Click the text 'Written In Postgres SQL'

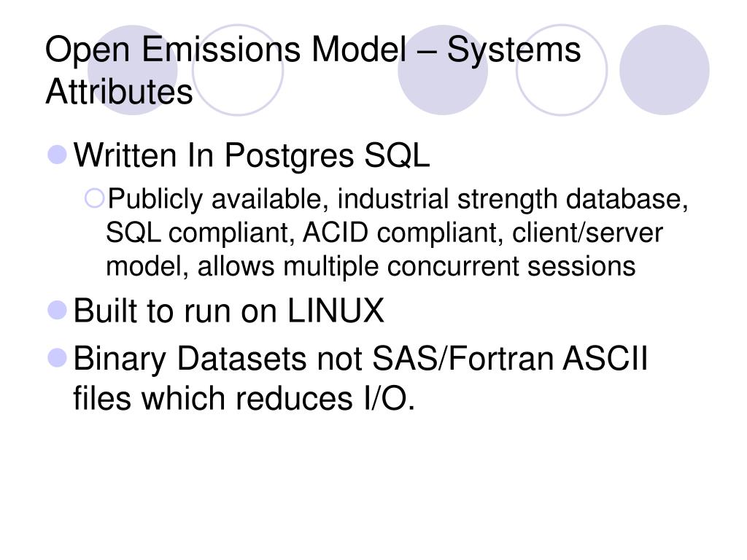[252, 156]
